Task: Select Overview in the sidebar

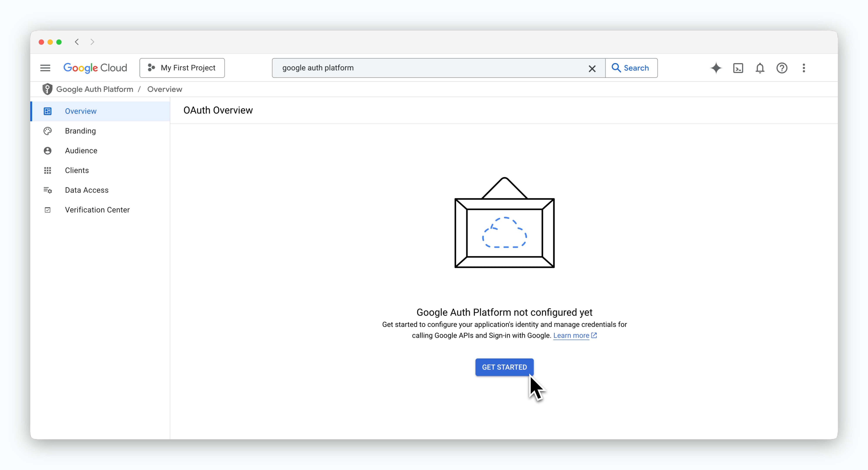Action: (x=100, y=111)
